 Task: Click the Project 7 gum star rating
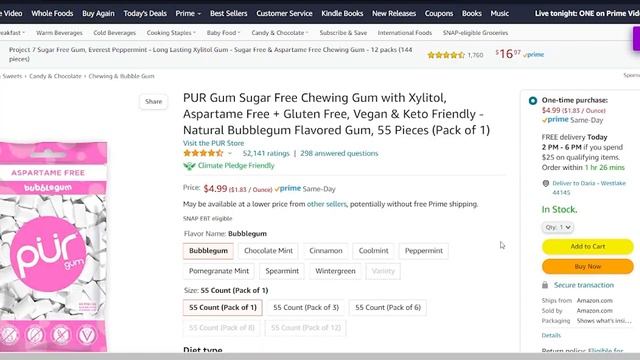[x=446, y=55]
